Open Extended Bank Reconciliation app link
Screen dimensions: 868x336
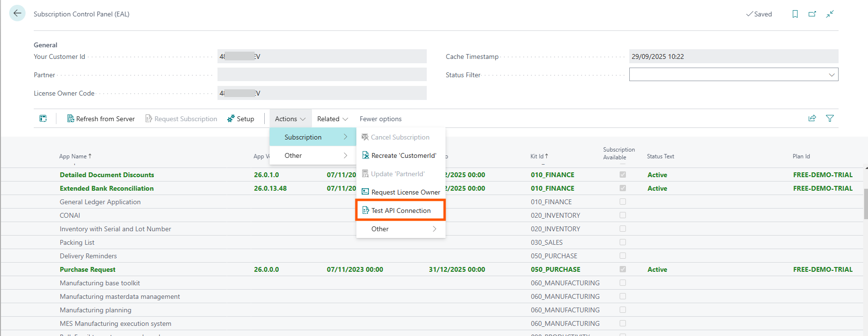pyautogui.click(x=107, y=188)
